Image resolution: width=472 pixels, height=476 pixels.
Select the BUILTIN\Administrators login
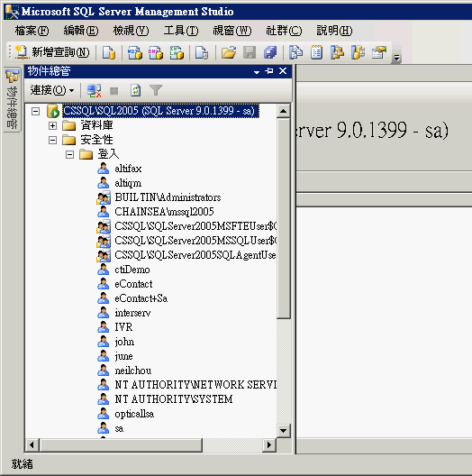pyautogui.click(x=168, y=197)
